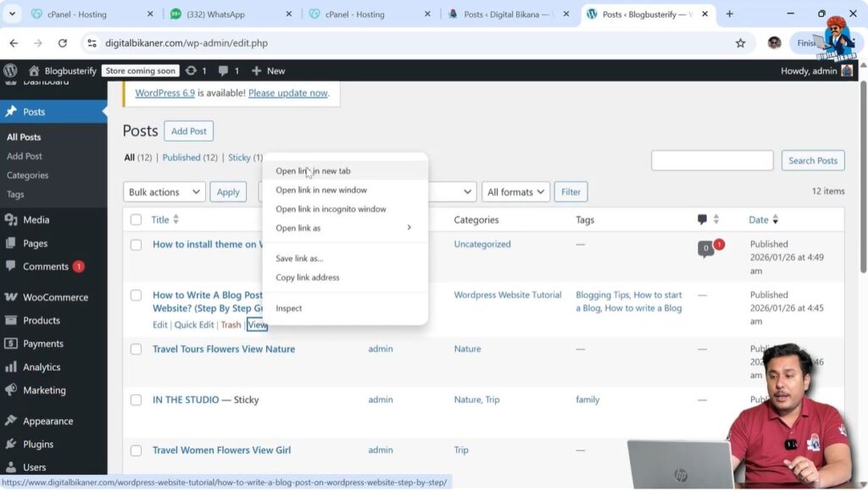Click the Add Post button
The image size is (868, 491).
[189, 131]
